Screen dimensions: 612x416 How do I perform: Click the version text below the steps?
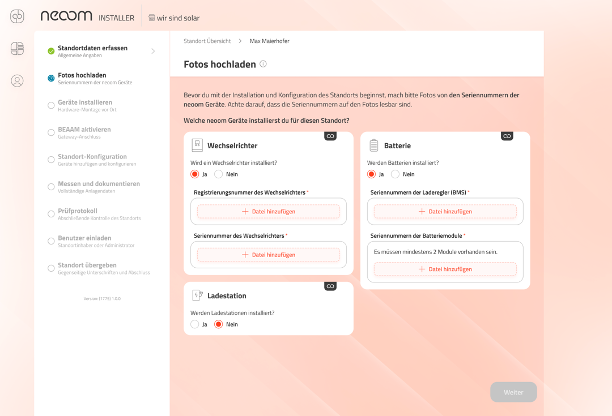coord(102,299)
